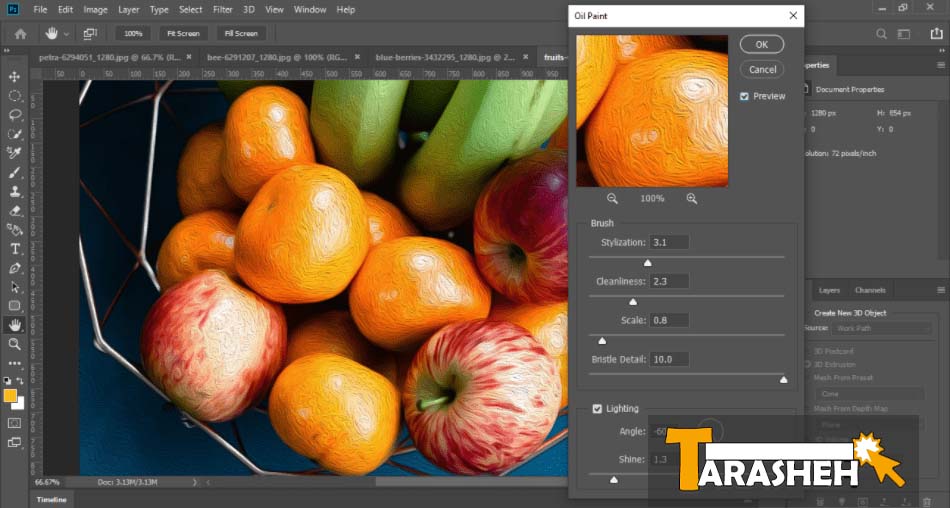Zoom out the Oil Paint preview
Image resolution: width=950 pixels, height=508 pixels.
point(613,198)
